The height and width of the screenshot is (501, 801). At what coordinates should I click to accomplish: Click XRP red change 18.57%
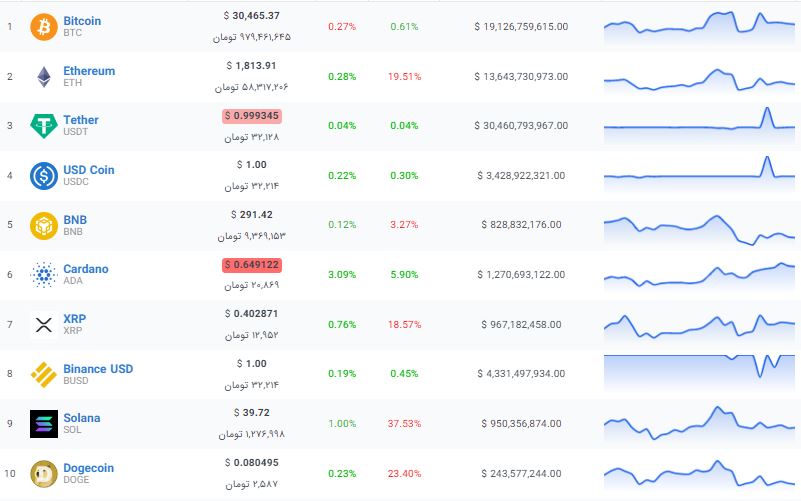coord(404,325)
